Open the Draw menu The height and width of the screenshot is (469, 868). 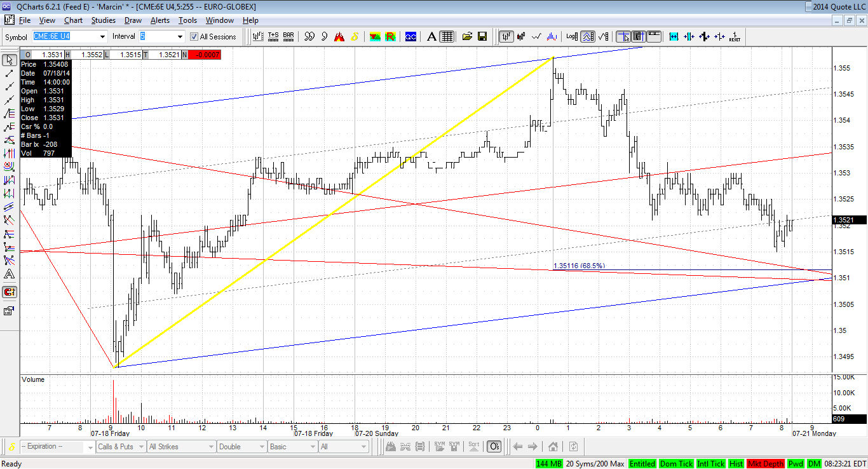point(133,20)
